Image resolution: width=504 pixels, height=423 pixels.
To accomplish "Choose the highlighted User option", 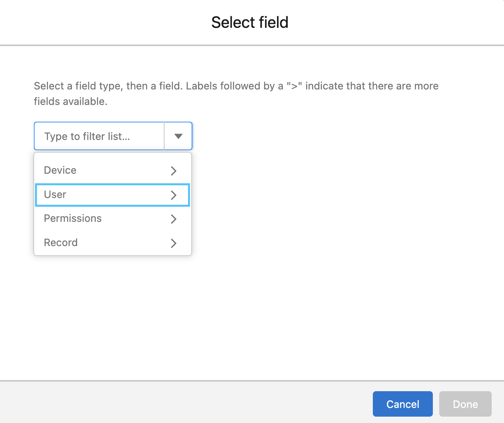I will coord(55,195).
